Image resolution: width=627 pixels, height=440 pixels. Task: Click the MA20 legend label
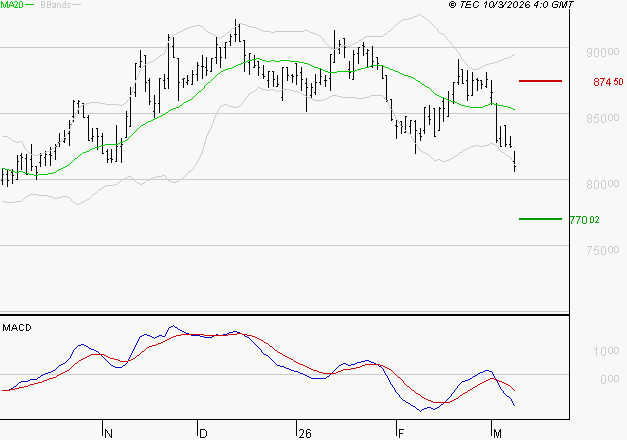tap(12, 5)
